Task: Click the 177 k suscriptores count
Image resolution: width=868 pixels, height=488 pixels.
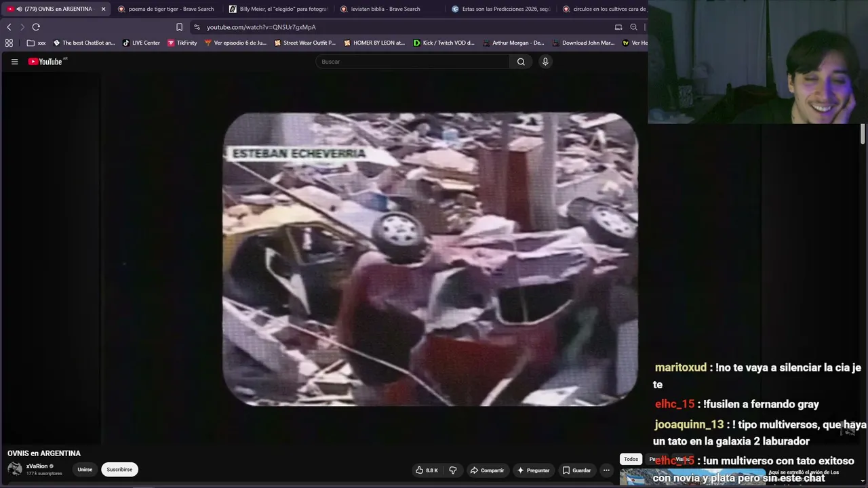Action: (x=44, y=474)
